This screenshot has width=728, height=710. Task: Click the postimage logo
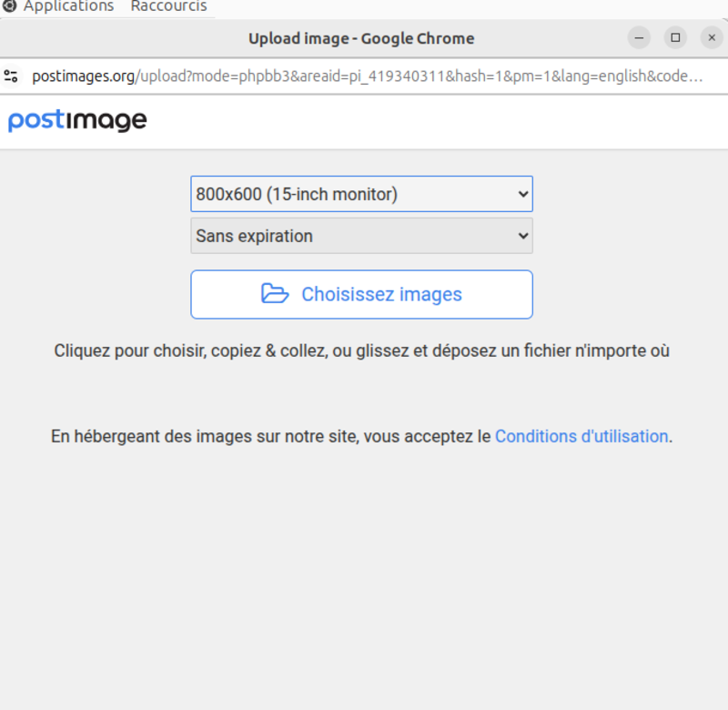click(77, 121)
